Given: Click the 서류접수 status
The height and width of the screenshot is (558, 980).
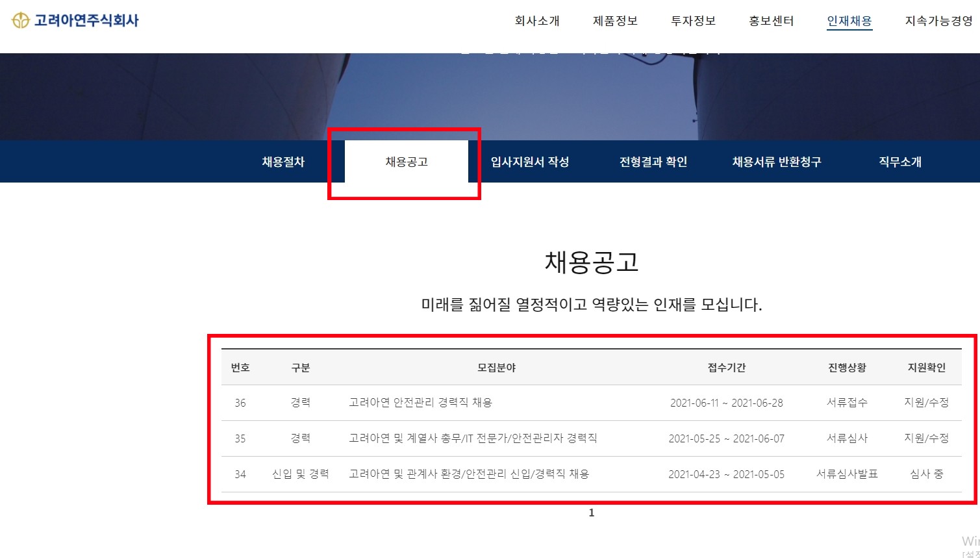Looking at the screenshot, I should point(847,402).
